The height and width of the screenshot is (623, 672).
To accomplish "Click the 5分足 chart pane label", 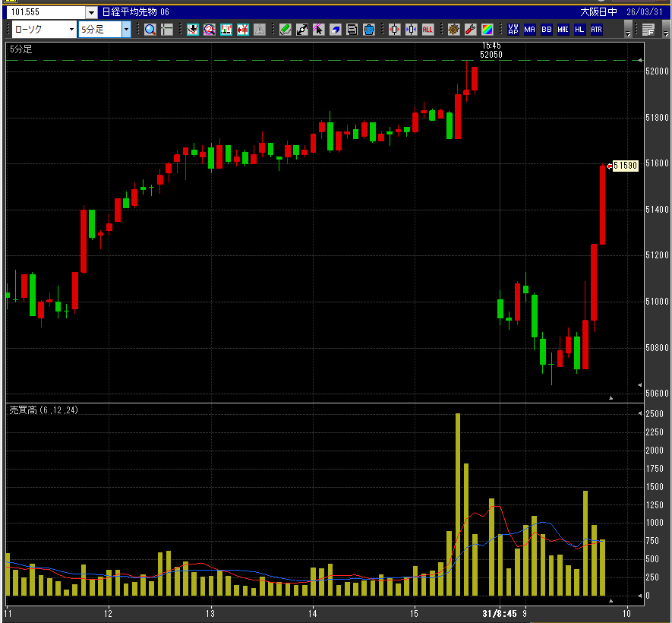I will click(x=21, y=49).
